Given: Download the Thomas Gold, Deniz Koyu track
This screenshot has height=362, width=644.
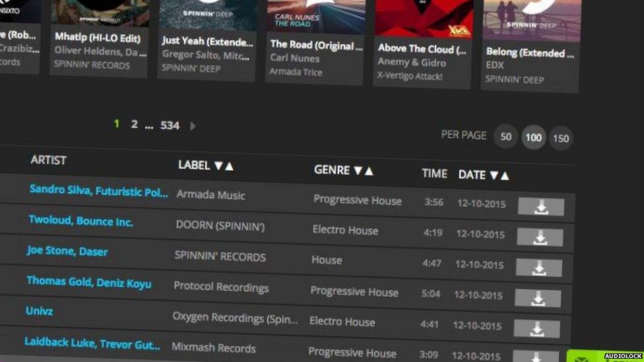Looking at the screenshot, I should (x=538, y=298).
